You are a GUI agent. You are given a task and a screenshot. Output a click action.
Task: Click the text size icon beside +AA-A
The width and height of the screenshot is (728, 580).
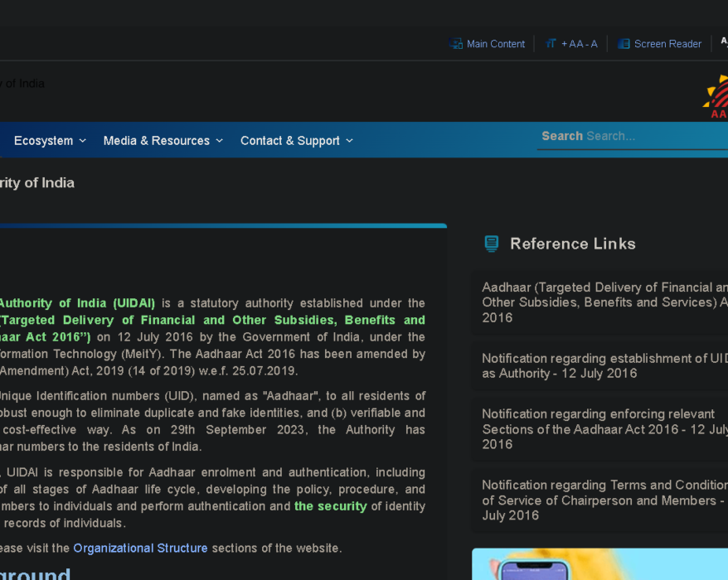pos(551,44)
